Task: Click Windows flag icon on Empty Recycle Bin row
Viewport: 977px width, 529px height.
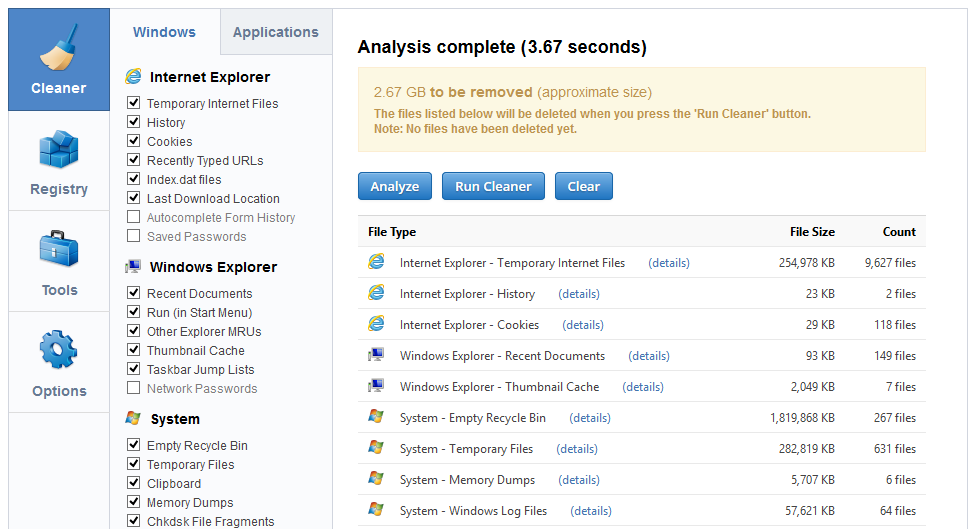Action: [376, 416]
